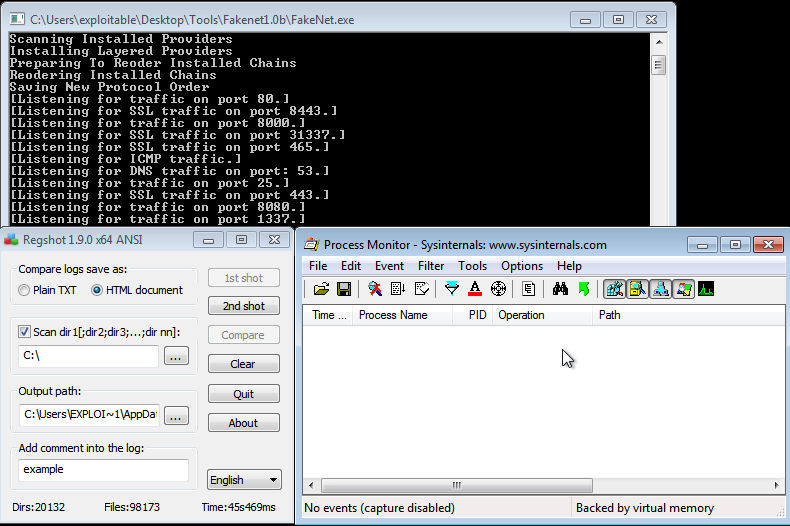Open the File menu in Process Monitor

[x=318, y=266]
